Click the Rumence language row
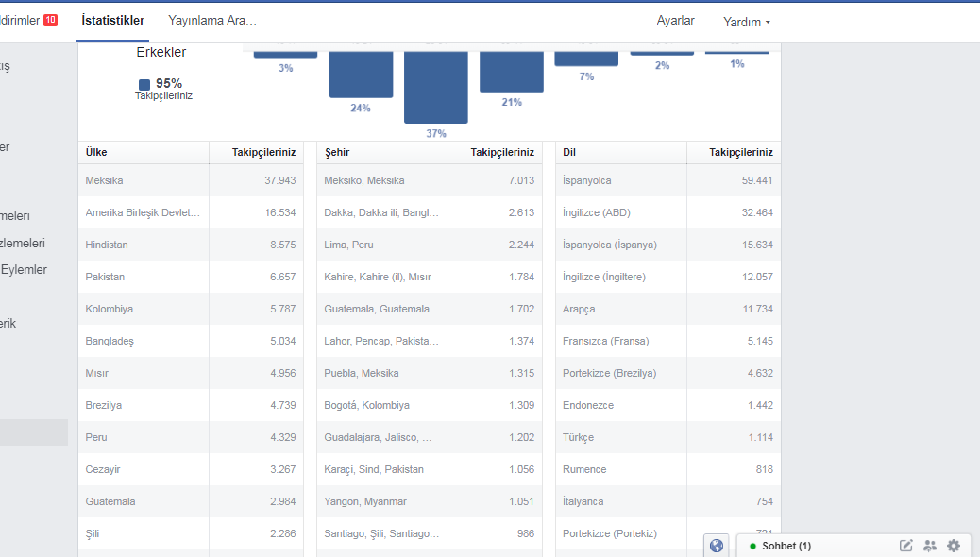This screenshot has width=980, height=557. 668,469
